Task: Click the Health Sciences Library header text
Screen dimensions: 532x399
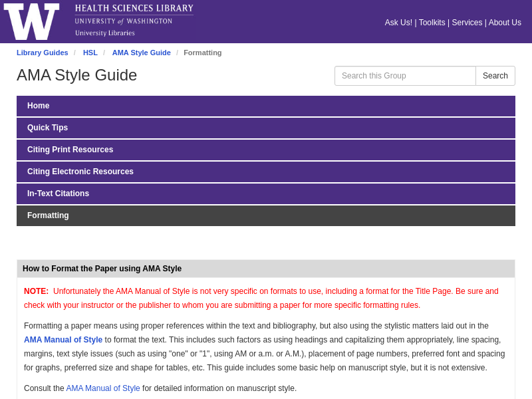Action: pos(134,9)
